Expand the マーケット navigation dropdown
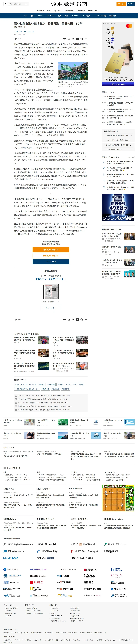 (x=51, y=16)
